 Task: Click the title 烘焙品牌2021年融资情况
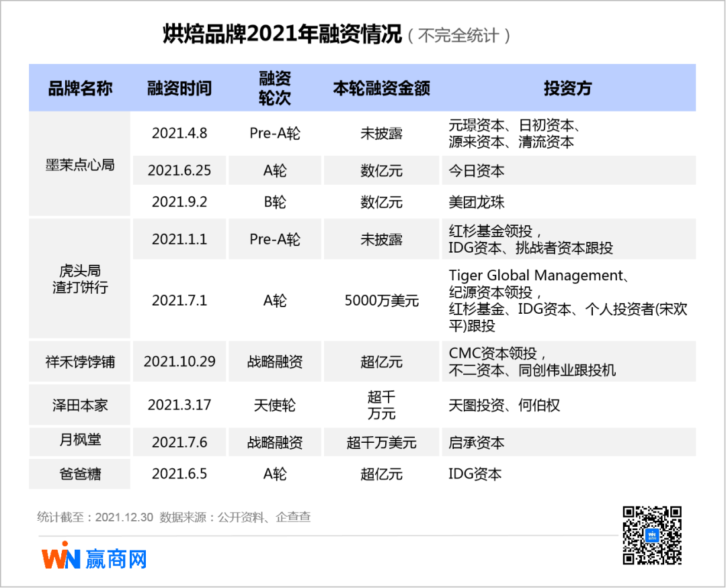(x=282, y=34)
